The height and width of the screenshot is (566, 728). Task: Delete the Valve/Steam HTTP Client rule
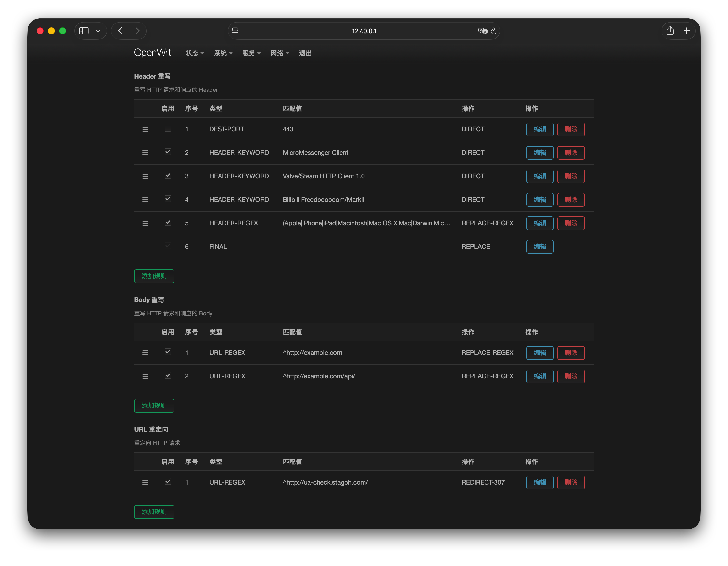(571, 176)
